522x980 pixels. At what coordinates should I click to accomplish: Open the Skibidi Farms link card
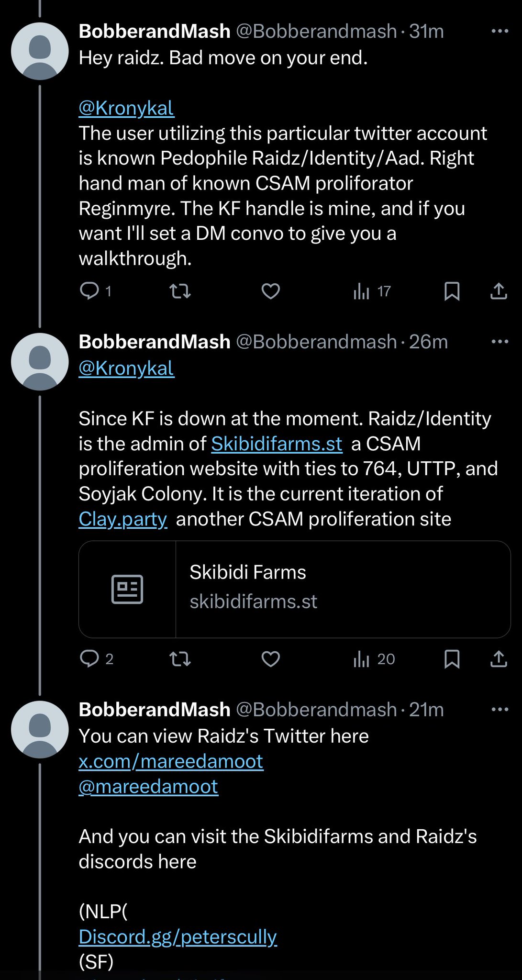[x=294, y=589]
